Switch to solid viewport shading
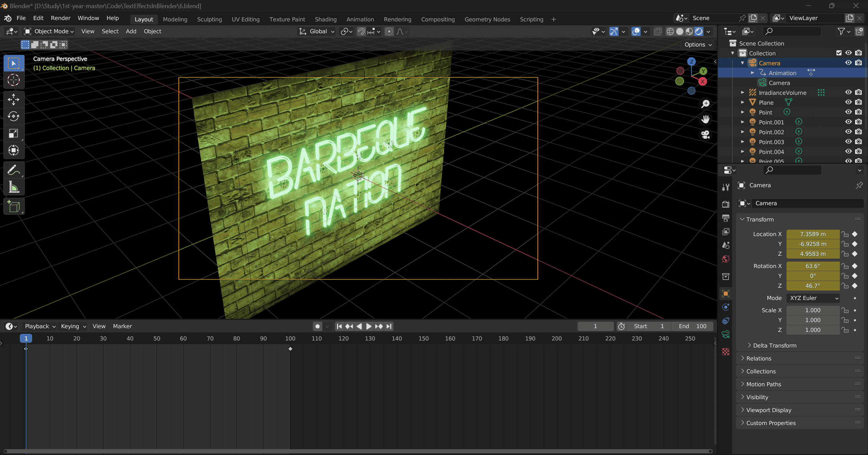The image size is (868, 455). click(680, 32)
